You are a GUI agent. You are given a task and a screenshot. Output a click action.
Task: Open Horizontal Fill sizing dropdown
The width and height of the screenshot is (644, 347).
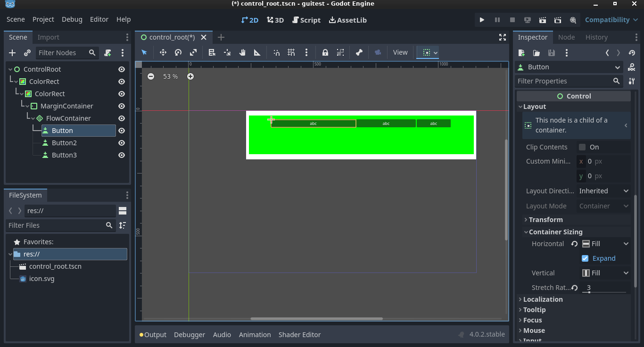pos(605,244)
